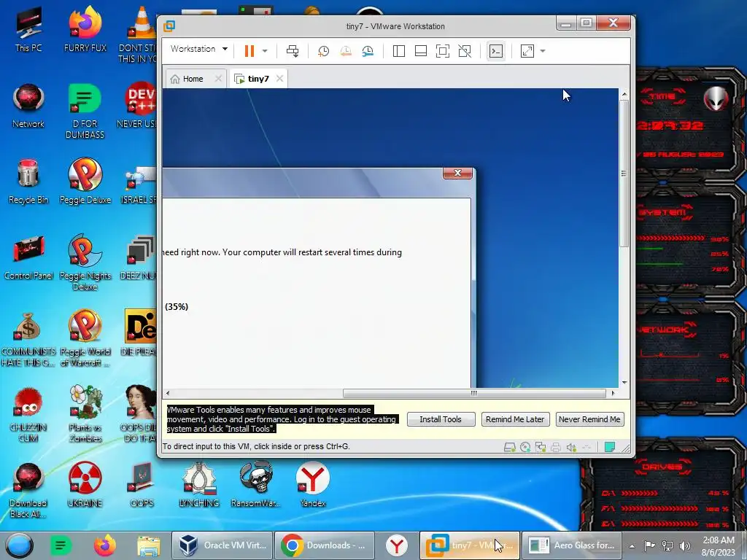Open the green notes app taskbar icon
Viewport: 747px width, 560px height.
pos(61,545)
